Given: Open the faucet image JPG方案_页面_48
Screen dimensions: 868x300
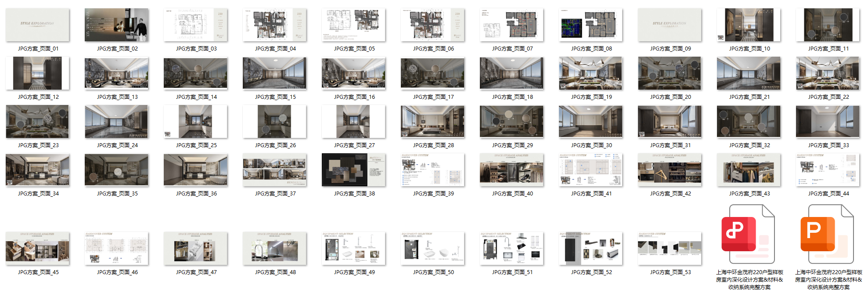Looking at the screenshot, I should tap(274, 249).
